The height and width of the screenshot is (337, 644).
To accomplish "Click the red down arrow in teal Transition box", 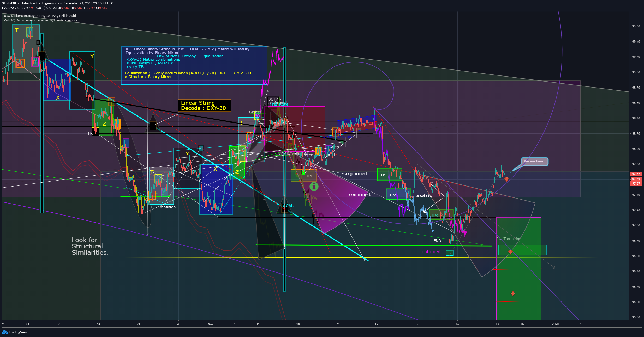I will [510, 252].
